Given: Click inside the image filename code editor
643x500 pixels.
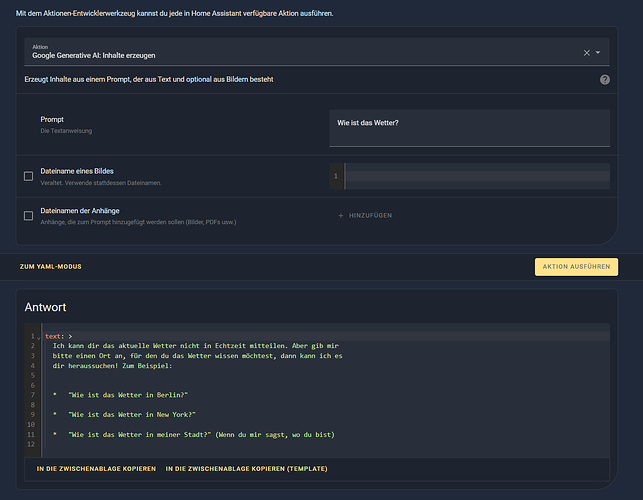Looking at the screenshot, I should coord(477,176).
